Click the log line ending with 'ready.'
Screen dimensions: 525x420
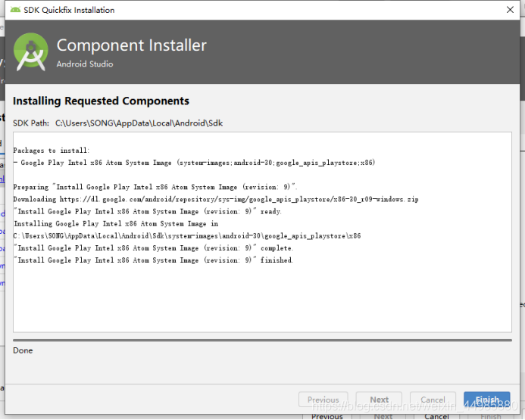148,211
